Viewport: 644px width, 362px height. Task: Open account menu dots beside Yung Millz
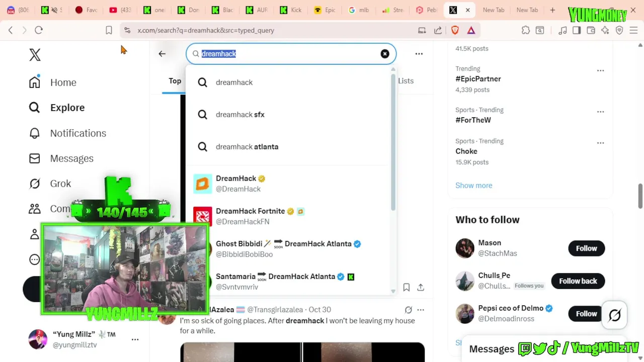tap(135, 340)
